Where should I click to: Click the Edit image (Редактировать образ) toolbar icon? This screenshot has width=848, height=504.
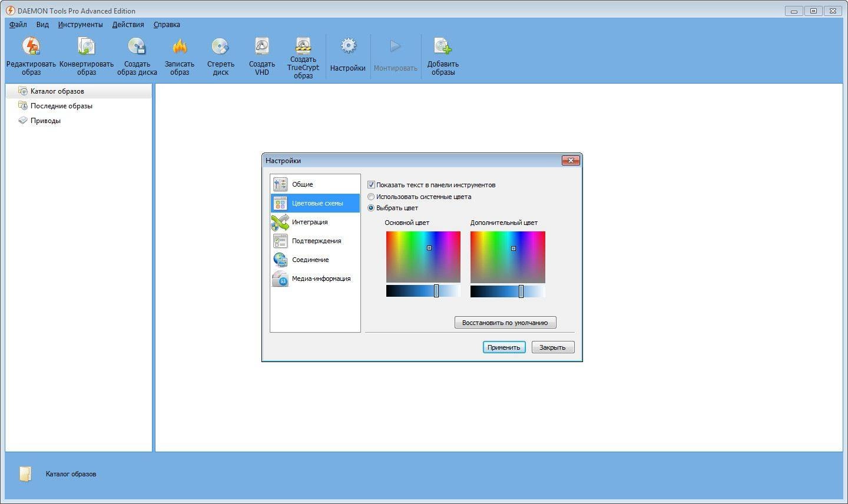tap(31, 46)
